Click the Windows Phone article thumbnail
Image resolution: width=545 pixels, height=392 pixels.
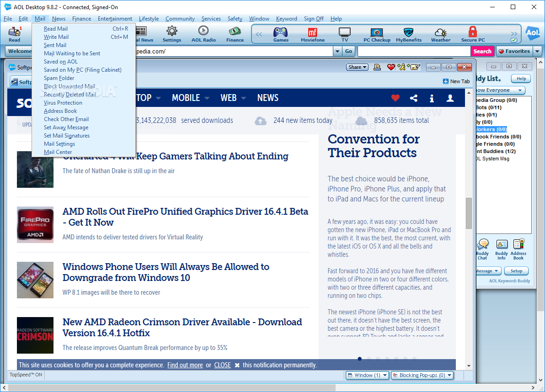pyautogui.click(x=35, y=280)
